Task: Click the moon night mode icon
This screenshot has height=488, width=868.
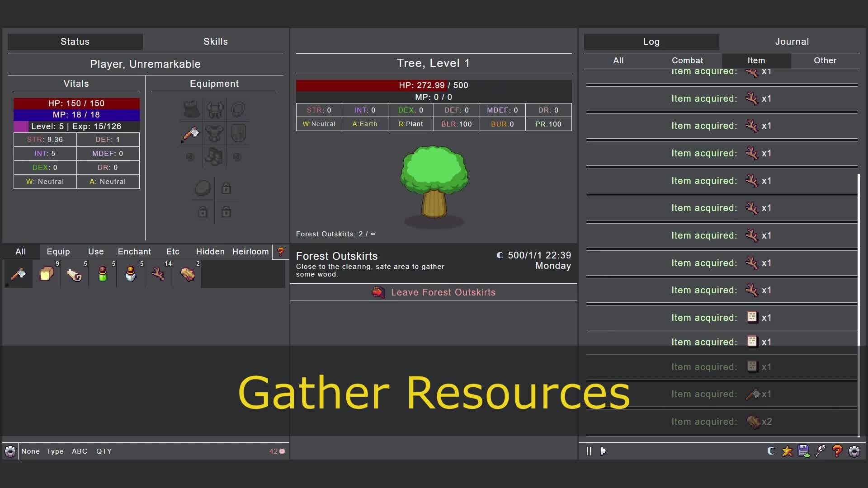Action: pyautogui.click(x=771, y=451)
